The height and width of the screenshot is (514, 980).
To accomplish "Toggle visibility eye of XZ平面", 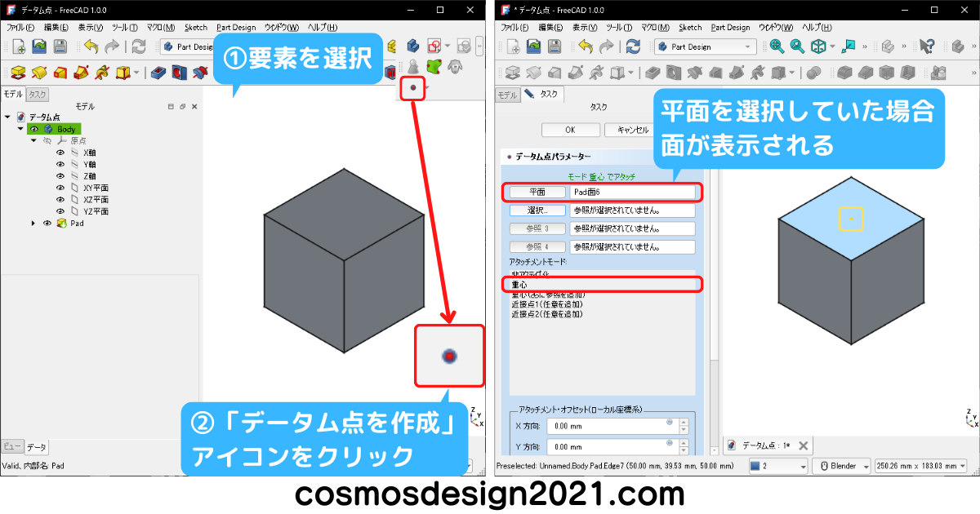I will point(60,199).
